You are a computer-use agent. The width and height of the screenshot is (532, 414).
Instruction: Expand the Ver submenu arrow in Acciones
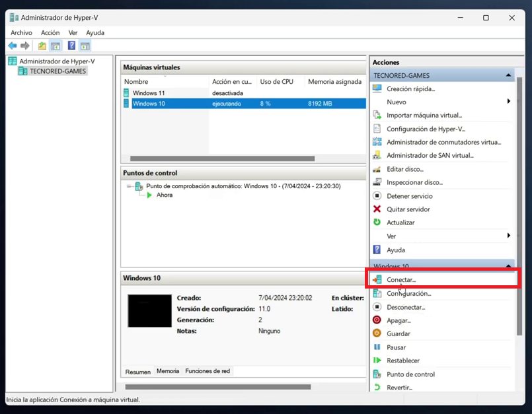tap(509, 236)
